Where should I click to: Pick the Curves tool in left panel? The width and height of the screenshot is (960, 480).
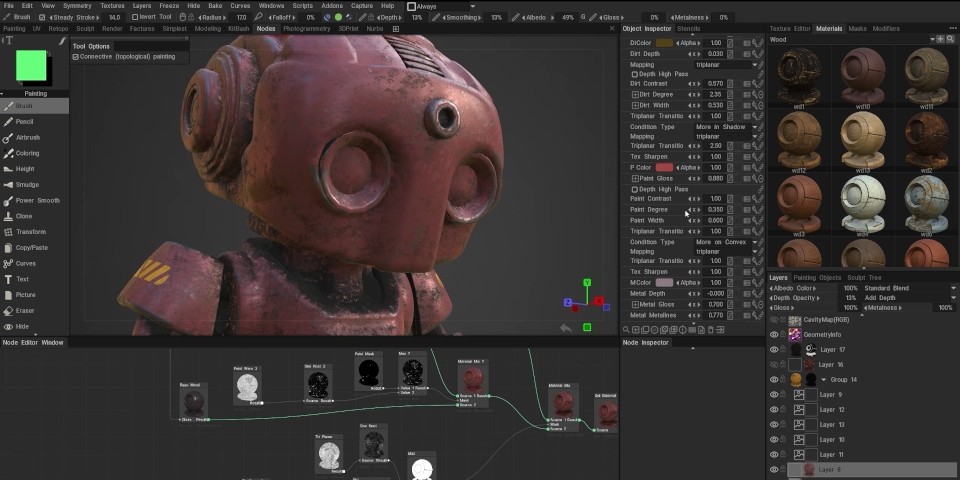(x=34, y=263)
